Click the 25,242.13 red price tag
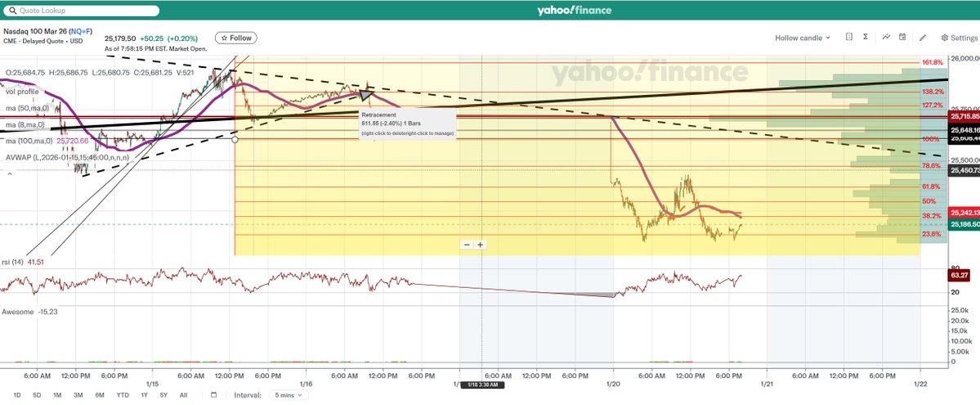The height and width of the screenshot is (405, 980). pyautogui.click(x=964, y=212)
